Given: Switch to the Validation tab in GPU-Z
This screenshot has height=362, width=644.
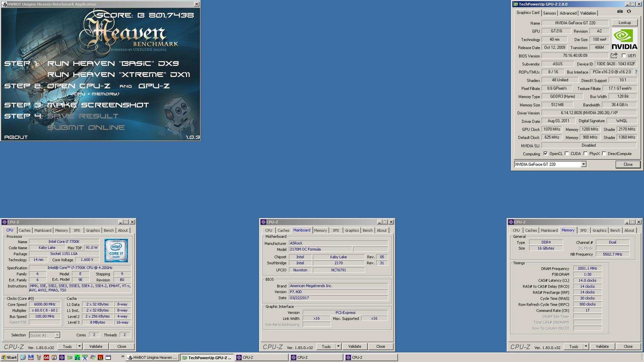Looking at the screenshot, I should (588, 13).
